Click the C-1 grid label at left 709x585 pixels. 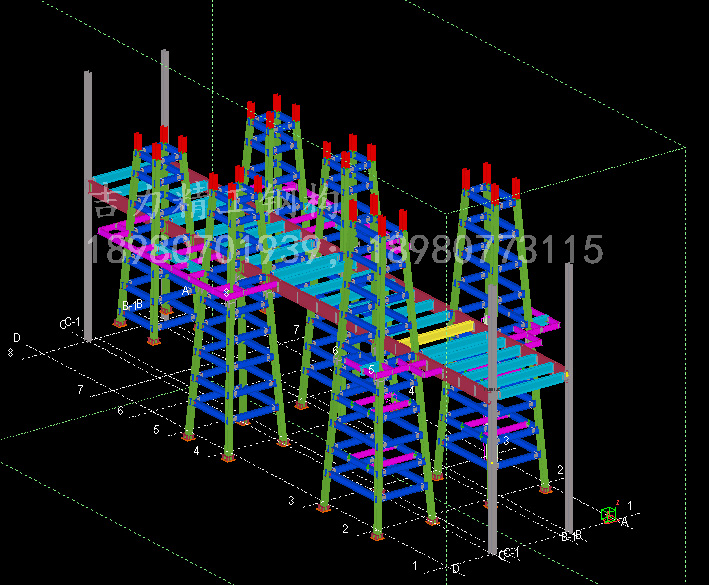point(69,323)
